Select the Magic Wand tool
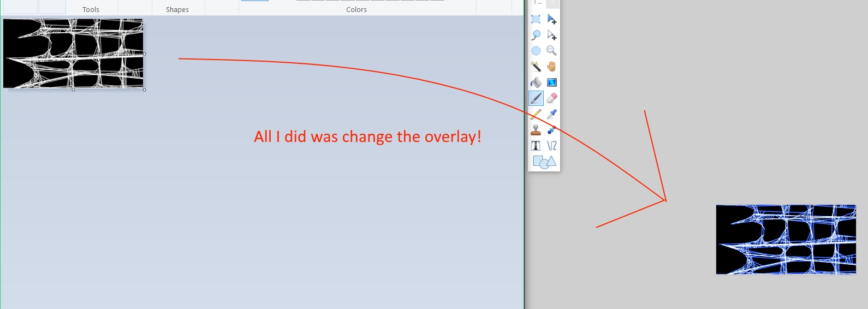The height and width of the screenshot is (309, 868). point(536,67)
